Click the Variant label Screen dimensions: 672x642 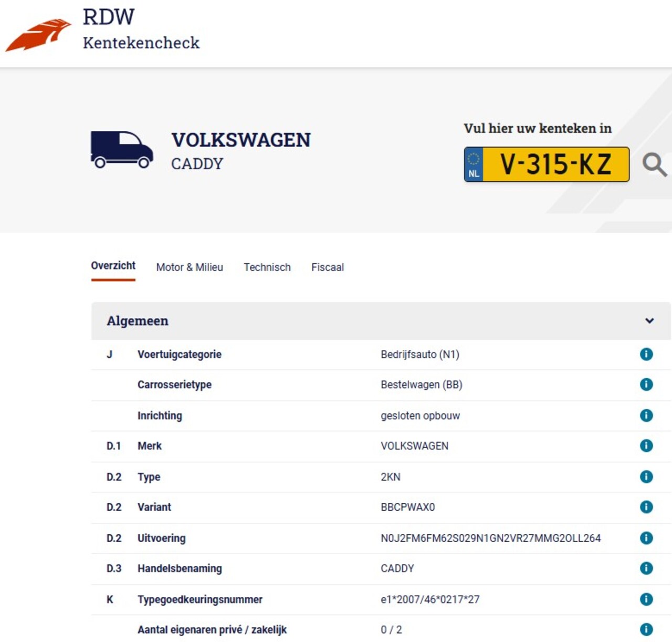point(154,507)
